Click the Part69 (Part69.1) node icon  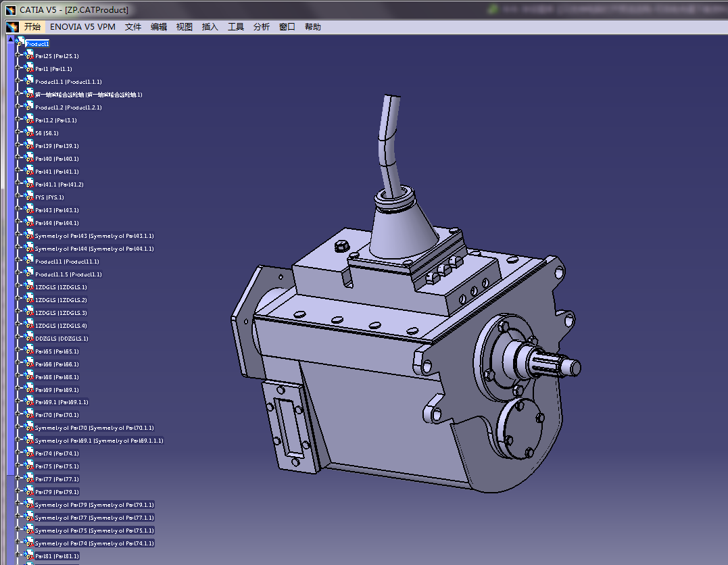tap(29, 389)
